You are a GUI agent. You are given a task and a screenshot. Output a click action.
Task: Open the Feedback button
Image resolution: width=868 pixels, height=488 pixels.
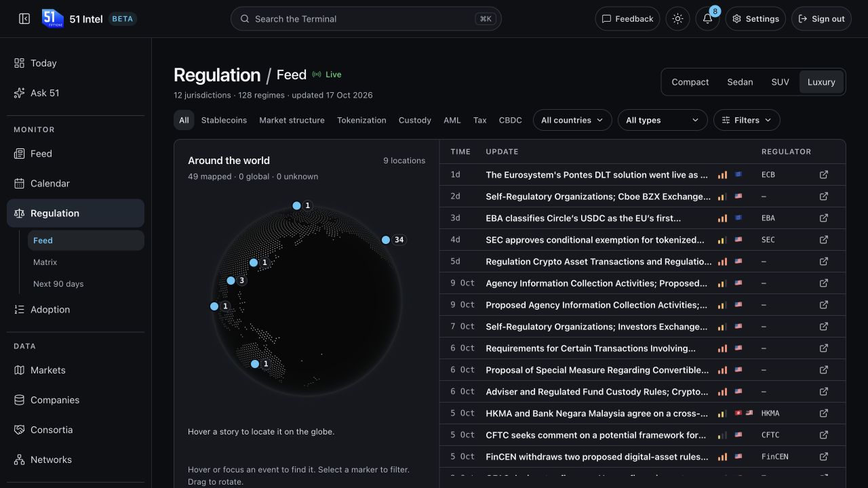(628, 19)
